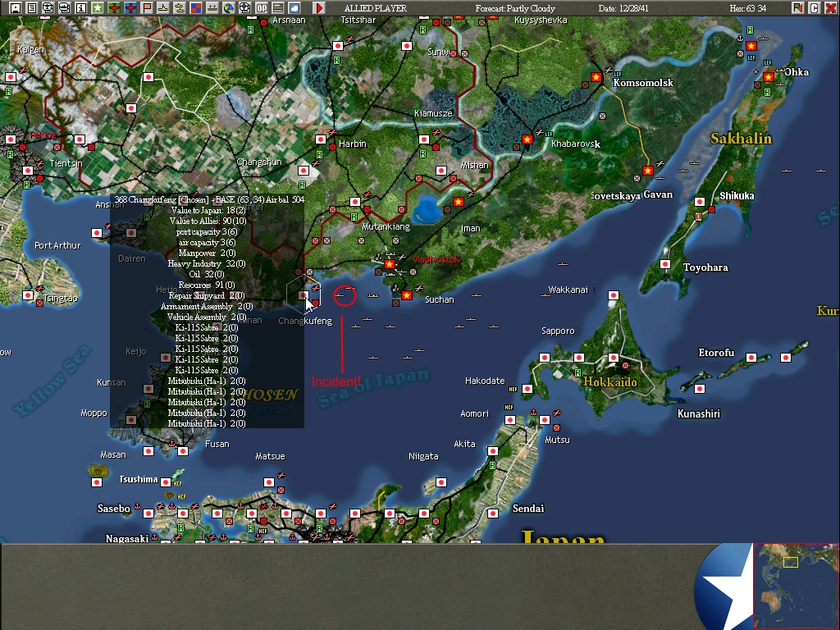
Task: Click the save game disk icon
Action: click(x=15, y=8)
